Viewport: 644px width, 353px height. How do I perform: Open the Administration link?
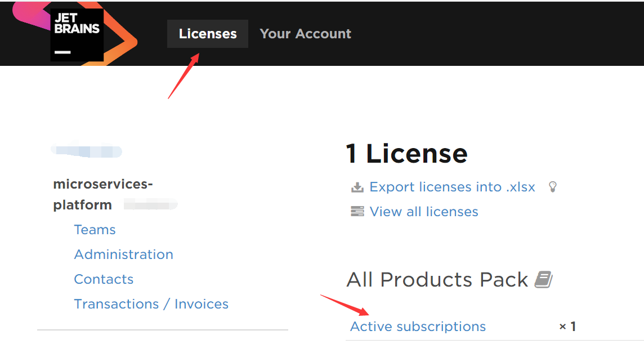pyautogui.click(x=123, y=254)
